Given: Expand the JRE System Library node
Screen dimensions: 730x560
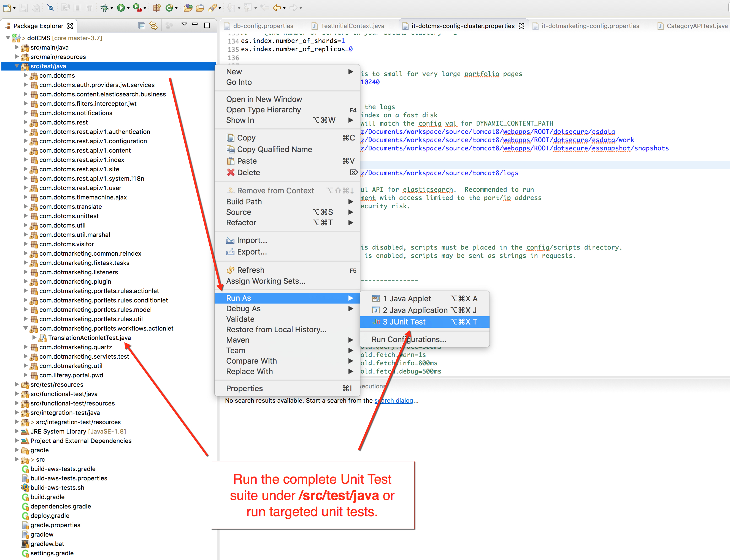Looking at the screenshot, I should 16,431.
